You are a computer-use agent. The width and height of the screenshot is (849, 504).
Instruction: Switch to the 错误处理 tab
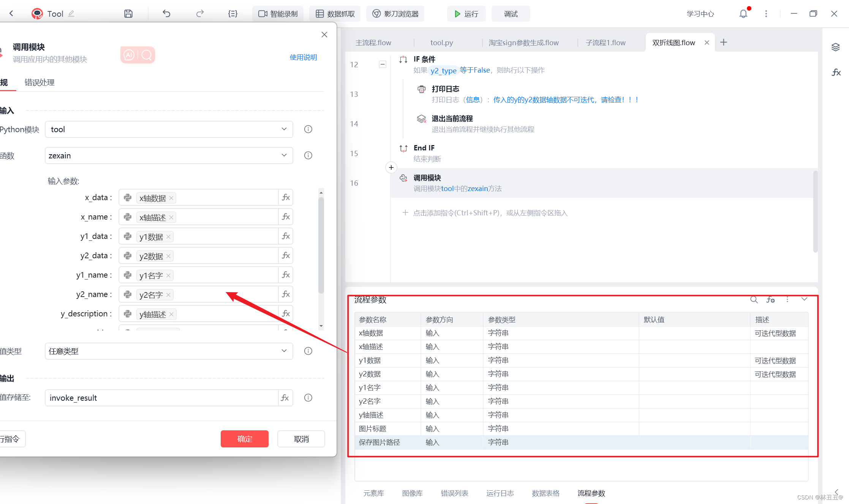click(x=40, y=82)
